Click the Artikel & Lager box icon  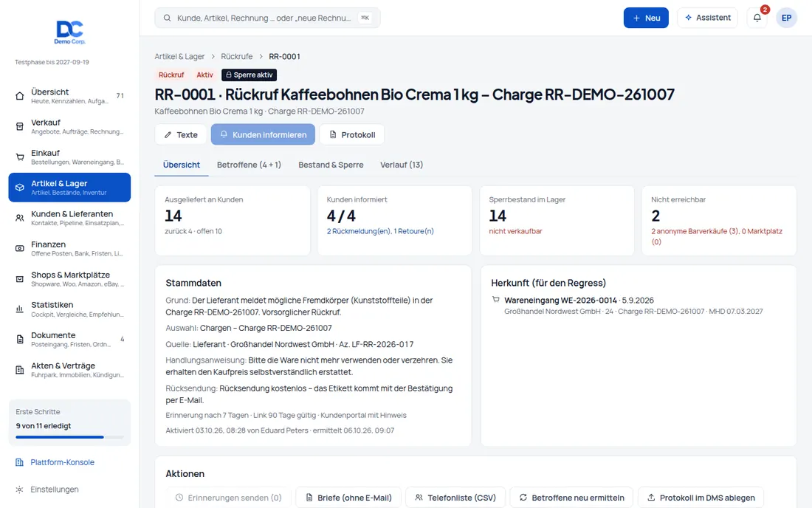coord(20,188)
